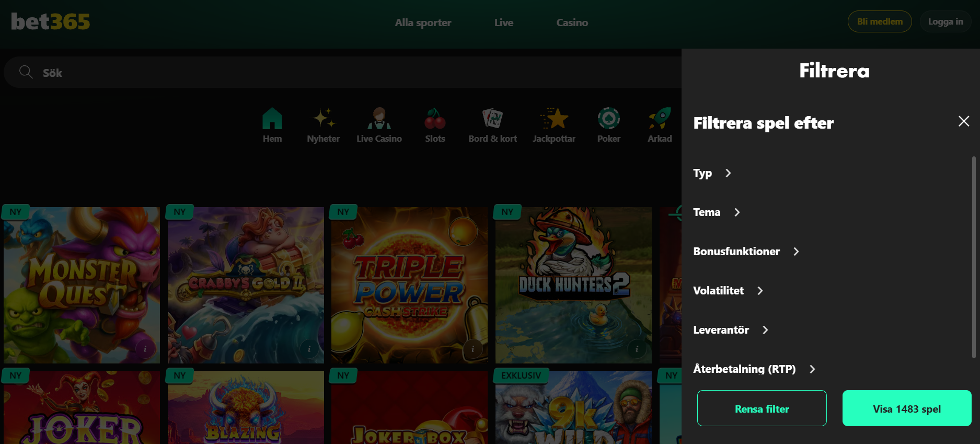Click Visa 1483 spel button
Screen dimensions: 980x444
tap(907, 408)
